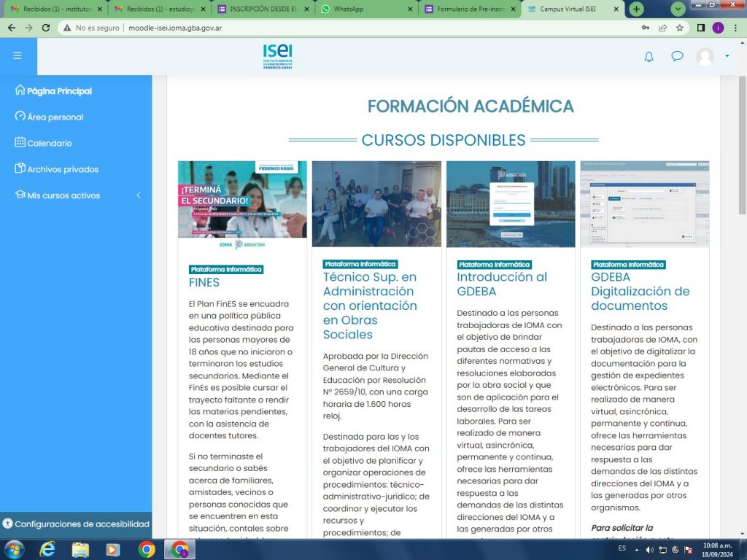Click the Introducción al GDEBA coastal thumbnail

click(511, 204)
